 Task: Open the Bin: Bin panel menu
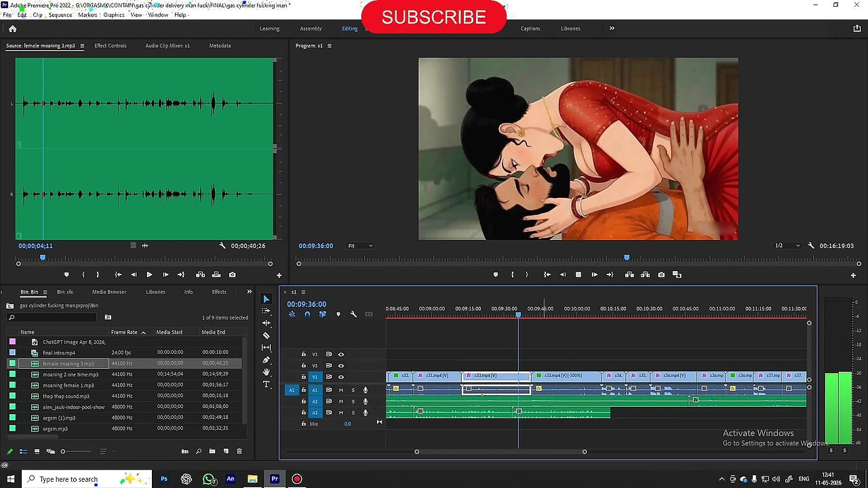coord(45,292)
